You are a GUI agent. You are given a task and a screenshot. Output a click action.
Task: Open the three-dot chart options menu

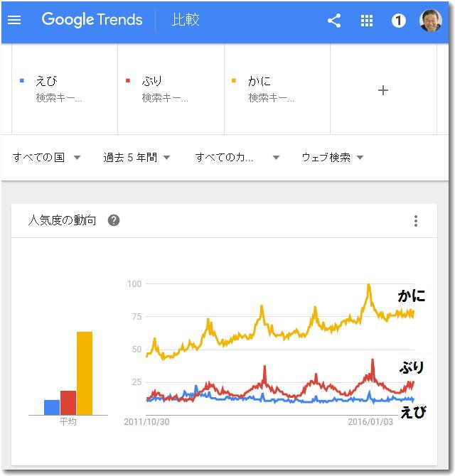(416, 221)
